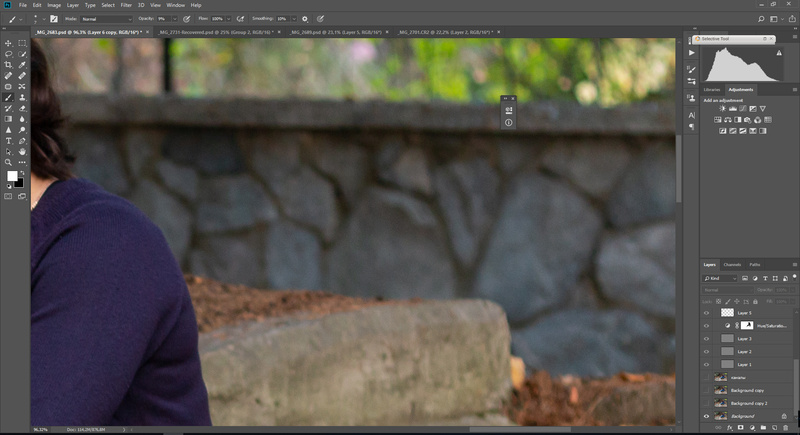Select the Type tool
The image size is (800, 435).
click(9, 140)
